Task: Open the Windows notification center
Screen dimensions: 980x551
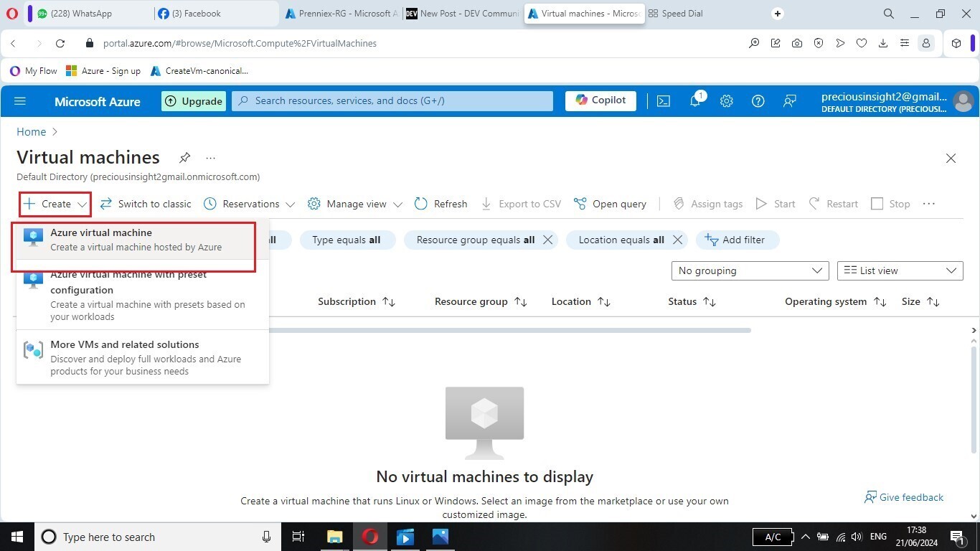Action: (x=956, y=537)
